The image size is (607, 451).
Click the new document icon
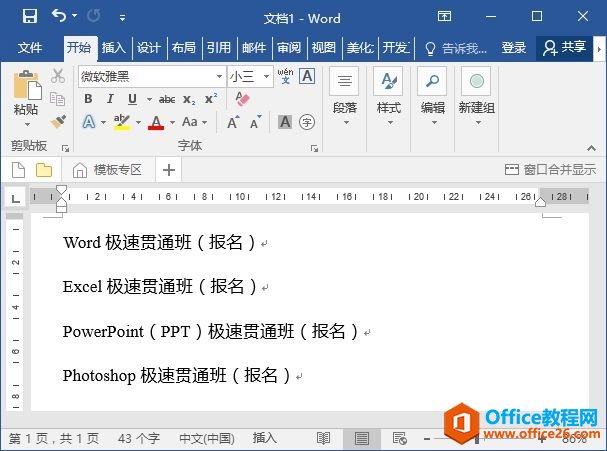[18, 170]
